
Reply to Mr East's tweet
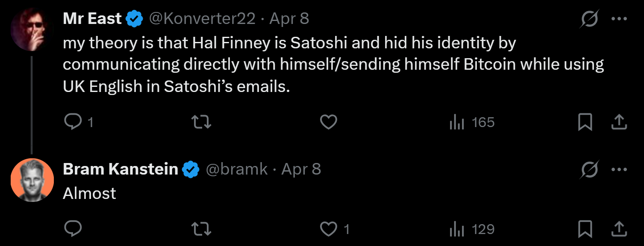pos(73,123)
